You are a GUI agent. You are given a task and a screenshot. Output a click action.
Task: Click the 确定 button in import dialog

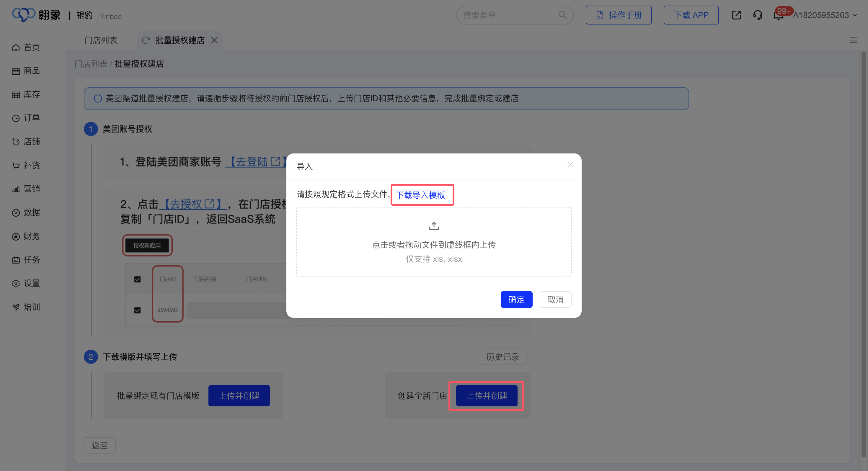tap(516, 300)
